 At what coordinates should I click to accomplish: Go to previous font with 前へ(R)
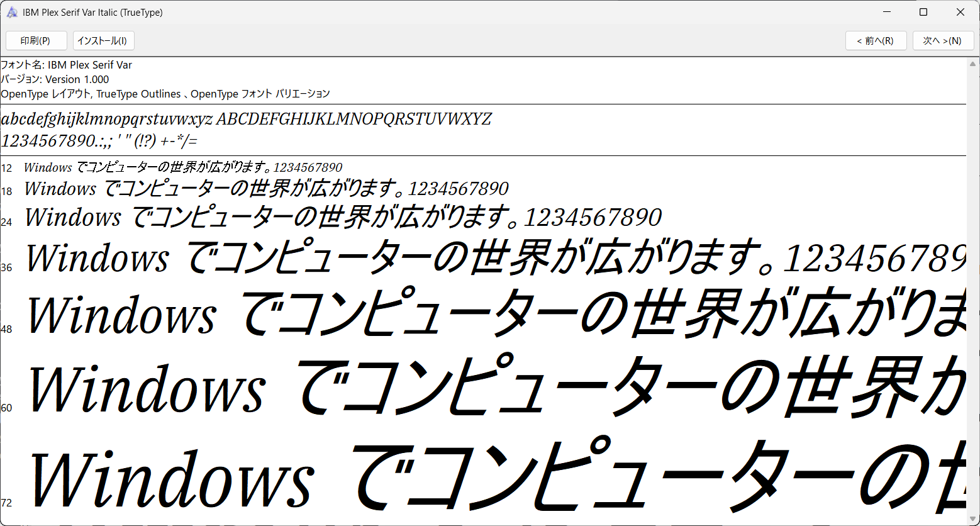pos(876,41)
